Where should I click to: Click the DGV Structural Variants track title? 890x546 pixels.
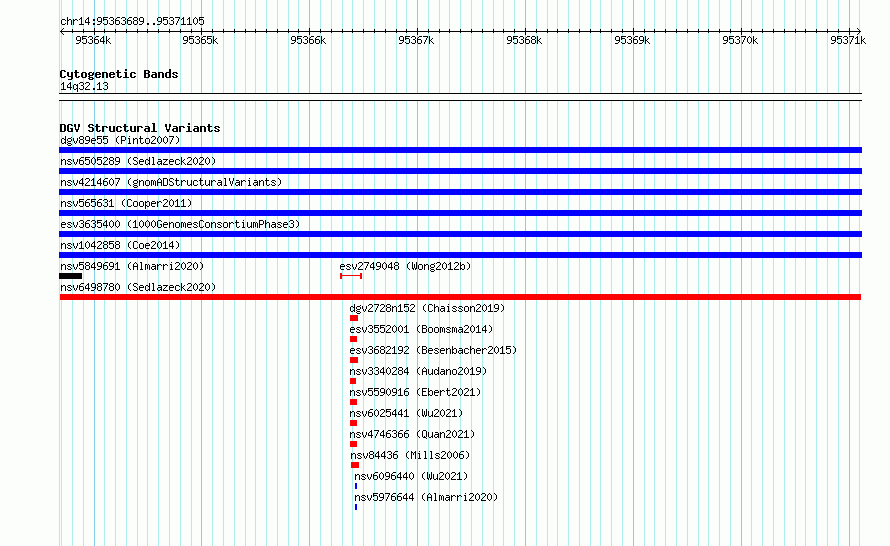140,128
